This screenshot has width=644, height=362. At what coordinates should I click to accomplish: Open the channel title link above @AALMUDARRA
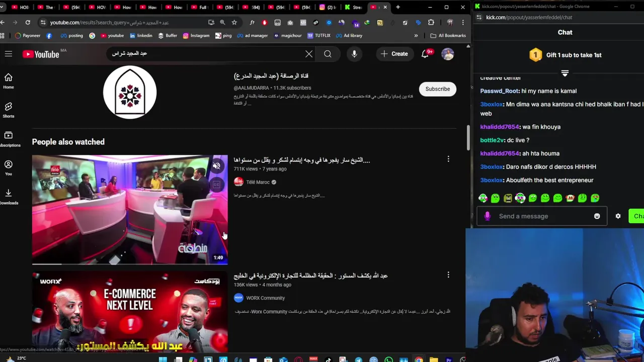click(271, 75)
